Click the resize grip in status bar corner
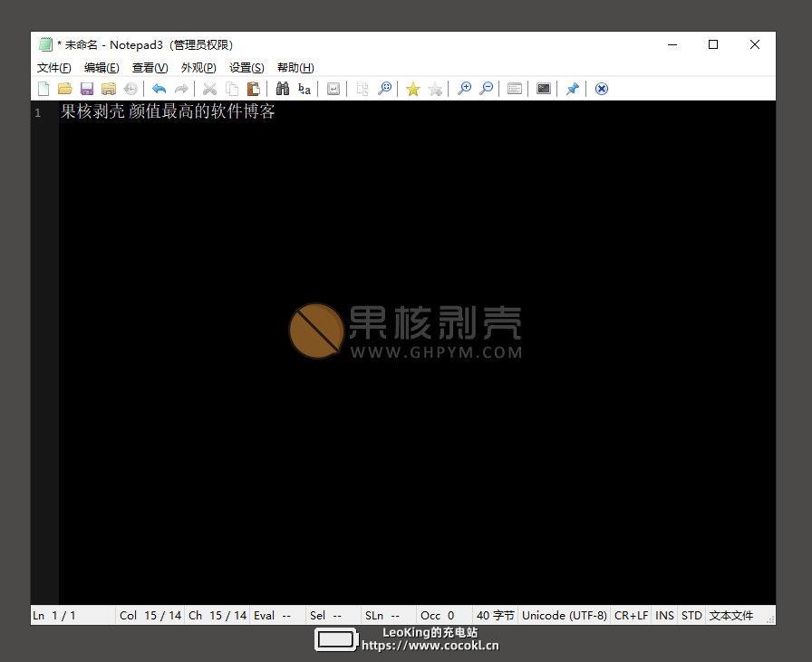812x662 pixels. point(770,619)
